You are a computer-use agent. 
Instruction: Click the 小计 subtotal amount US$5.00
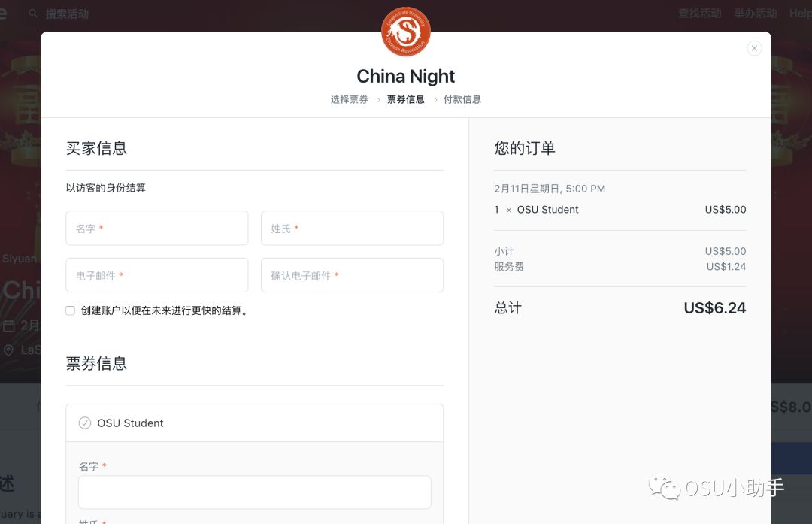[x=725, y=251]
